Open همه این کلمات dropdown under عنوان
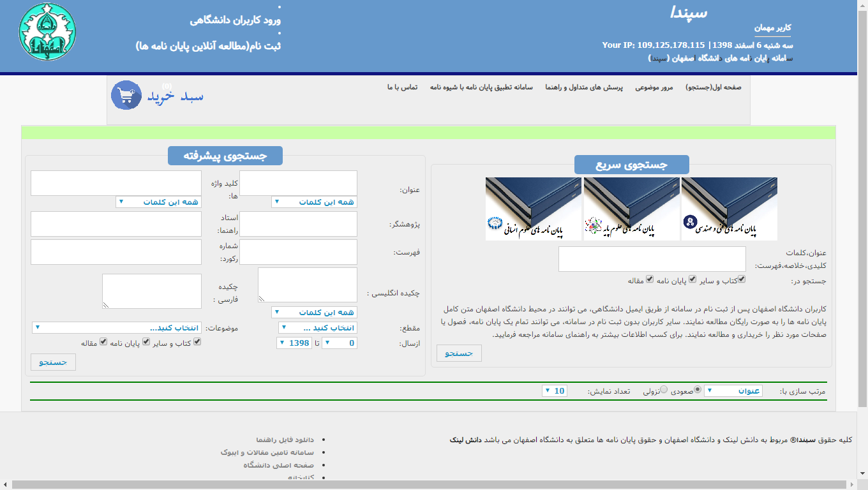868x490 pixels. click(x=314, y=202)
